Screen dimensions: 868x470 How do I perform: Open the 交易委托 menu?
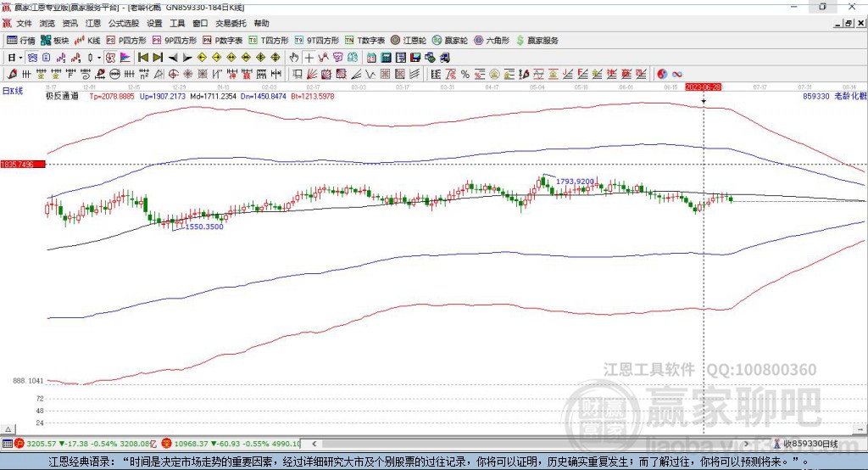[x=231, y=23]
